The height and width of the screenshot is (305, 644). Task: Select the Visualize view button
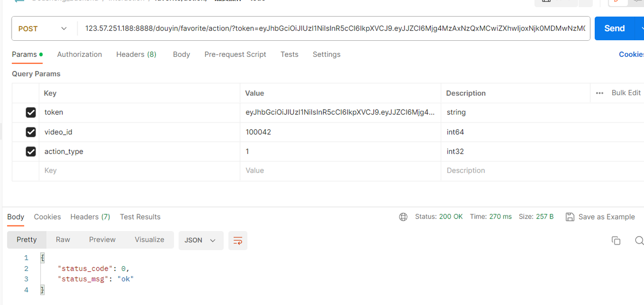tap(149, 240)
